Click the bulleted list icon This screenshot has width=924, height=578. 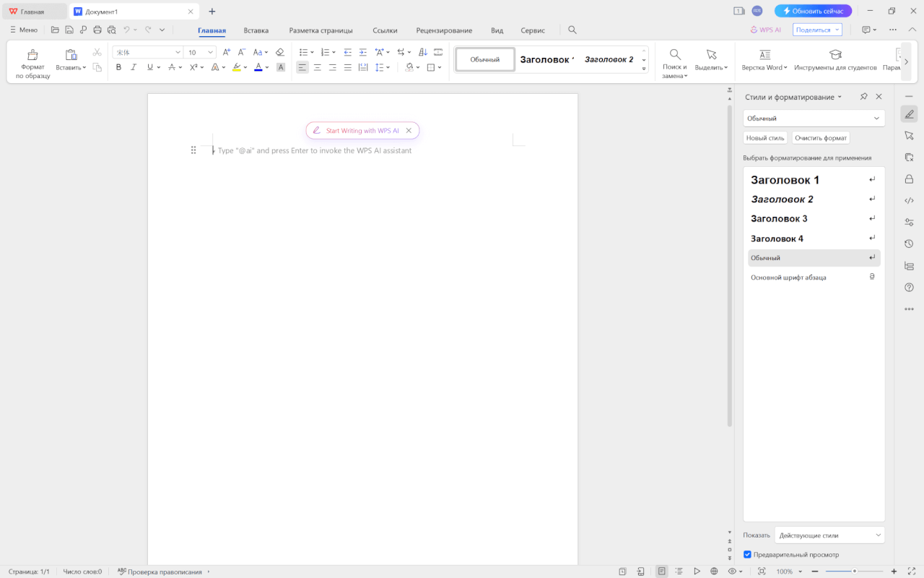[302, 51]
